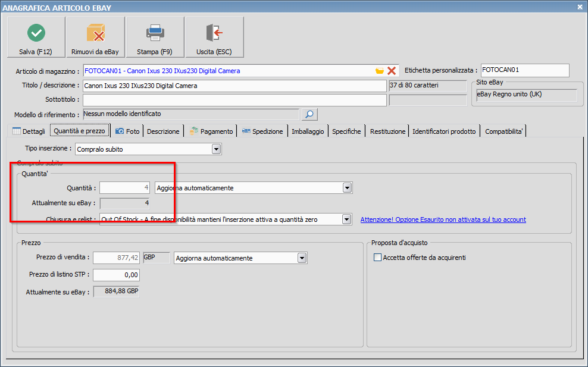Open the Specifiche tab
The width and height of the screenshot is (588, 367).
click(346, 131)
